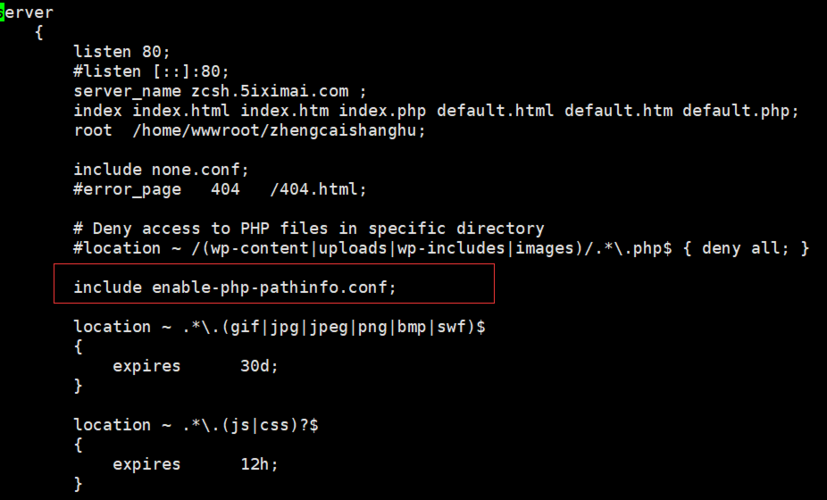Click the "expires 12h;" value
This screenshot has width=827, height=500.
(195, 464)
